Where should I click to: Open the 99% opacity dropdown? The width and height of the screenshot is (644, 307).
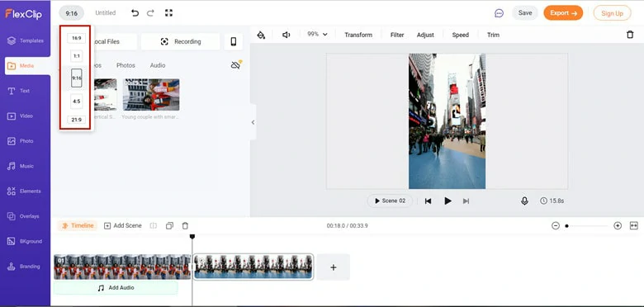click(318, 35)
